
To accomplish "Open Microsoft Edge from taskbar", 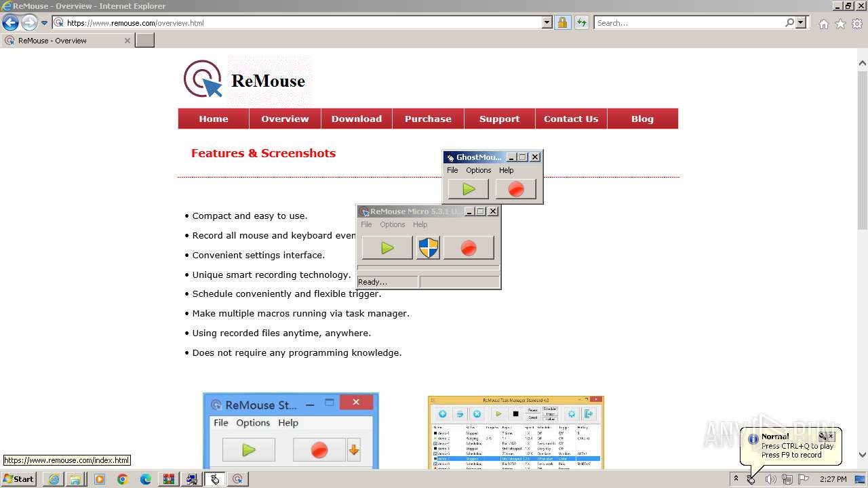I will click(x=146, y=479).
